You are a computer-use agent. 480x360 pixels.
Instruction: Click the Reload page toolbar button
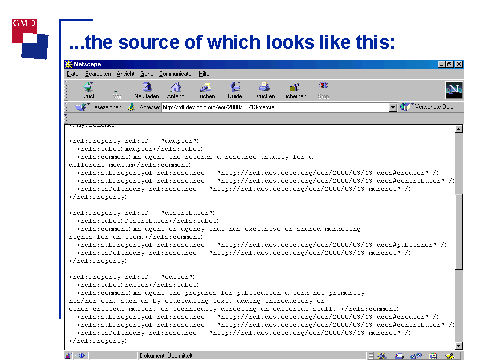pyautogui.click(x=147, y=90)
